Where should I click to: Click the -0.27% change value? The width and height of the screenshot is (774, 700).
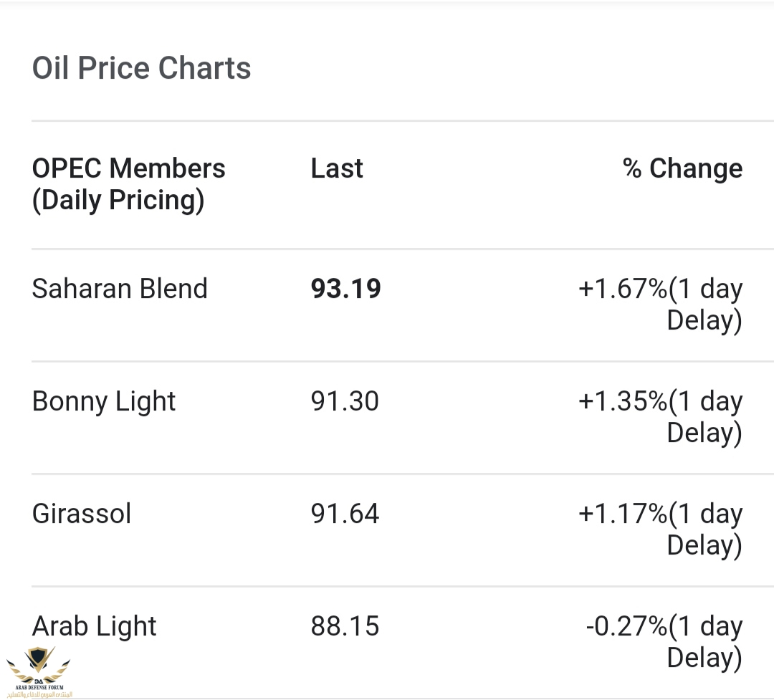(627, 626)
